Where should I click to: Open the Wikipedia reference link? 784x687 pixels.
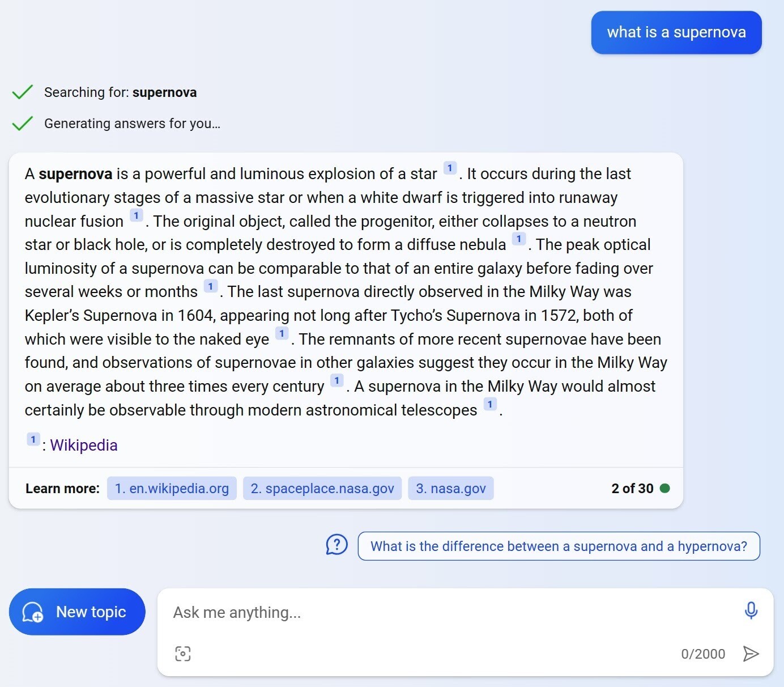point(83,445)
